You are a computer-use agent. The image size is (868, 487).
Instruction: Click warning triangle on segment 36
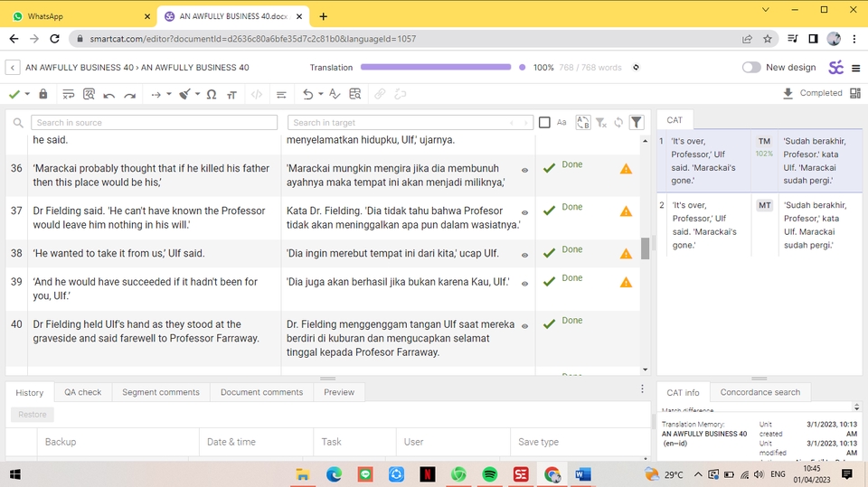[x=626, y=169]
